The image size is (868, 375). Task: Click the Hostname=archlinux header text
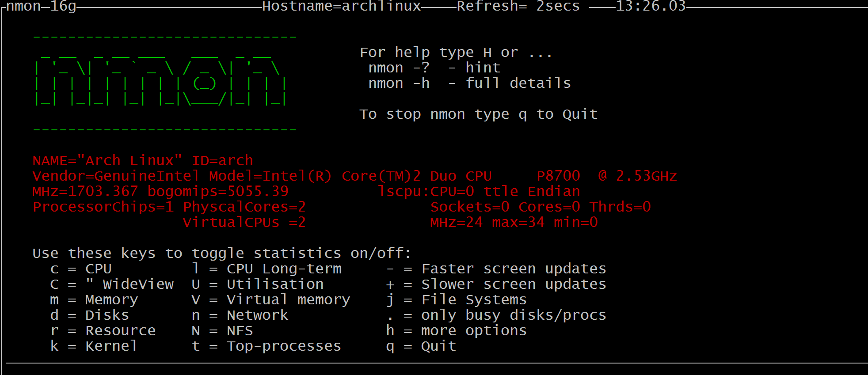[x=342, y=6]
